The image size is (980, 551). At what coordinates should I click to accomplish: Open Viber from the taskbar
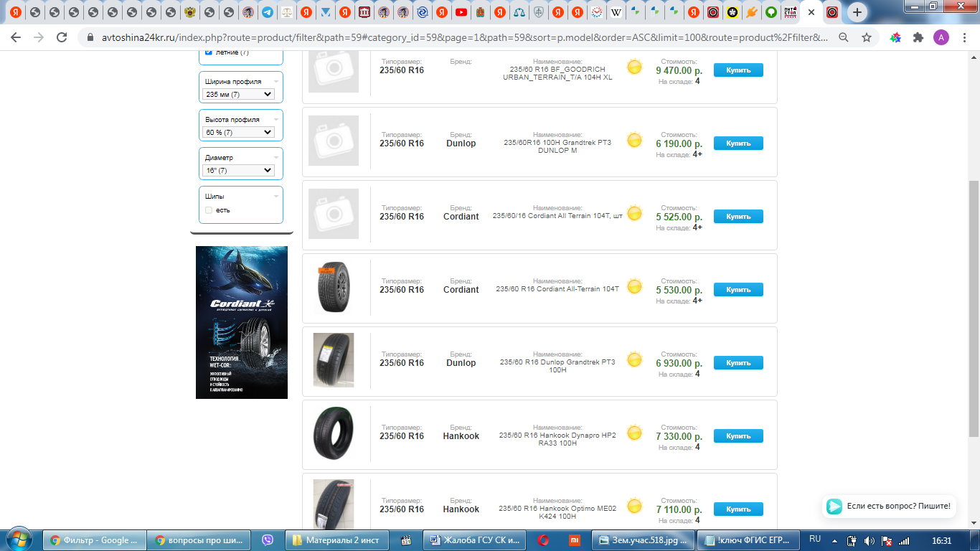(268, 540)
